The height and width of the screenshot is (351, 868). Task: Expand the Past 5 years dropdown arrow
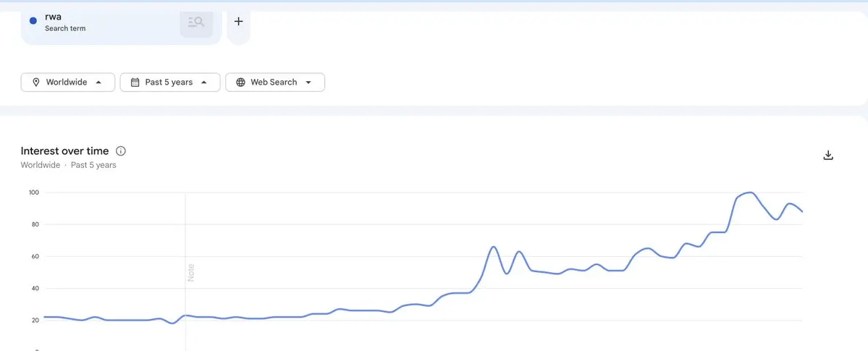click(x=204, y=83)
